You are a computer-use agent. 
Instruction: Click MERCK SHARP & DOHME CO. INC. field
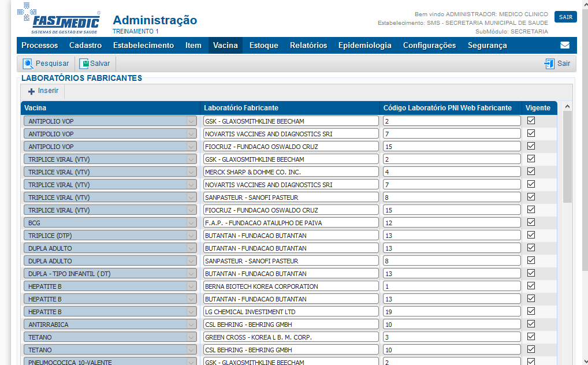click(291, 172)
